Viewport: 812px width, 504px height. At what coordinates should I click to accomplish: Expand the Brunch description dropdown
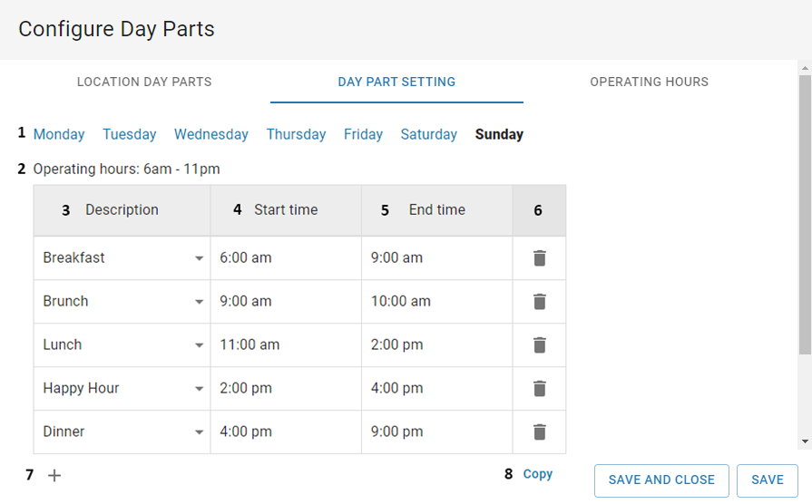[199, 302]
